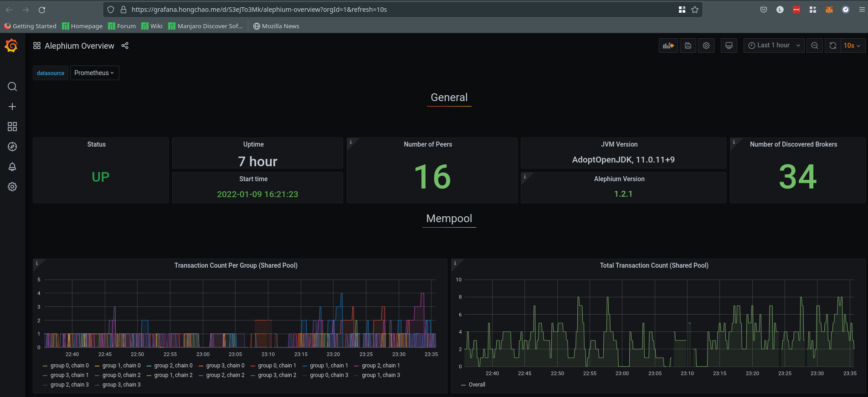Save the dashboard with the disk icon
This screenshot has height=397, width=868.
(688, 46)
